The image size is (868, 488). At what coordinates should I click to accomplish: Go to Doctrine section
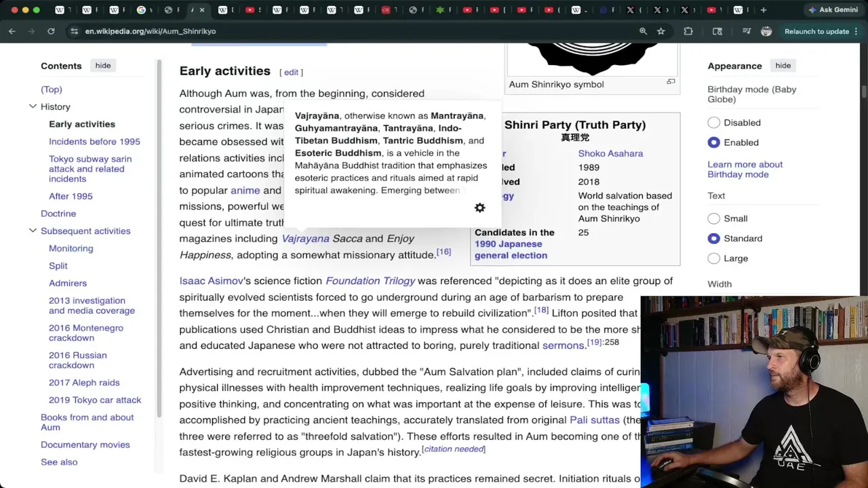pyautogui.click(x=58, y=213)
